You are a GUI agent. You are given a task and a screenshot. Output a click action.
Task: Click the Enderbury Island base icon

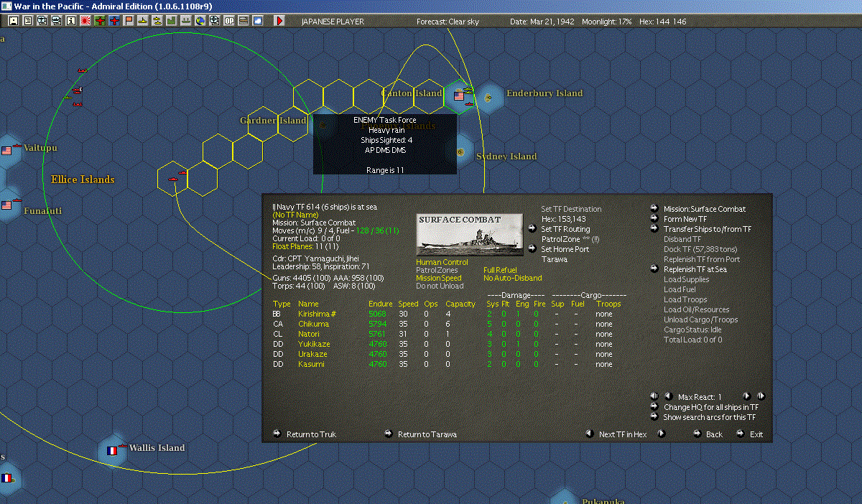click(489, 98)
